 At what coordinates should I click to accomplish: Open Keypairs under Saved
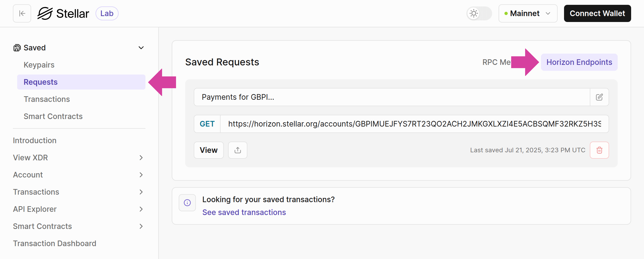(x=39, y=65)
